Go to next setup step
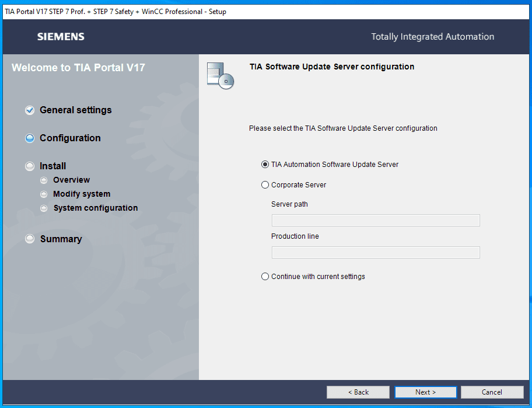 click(425, 392)
